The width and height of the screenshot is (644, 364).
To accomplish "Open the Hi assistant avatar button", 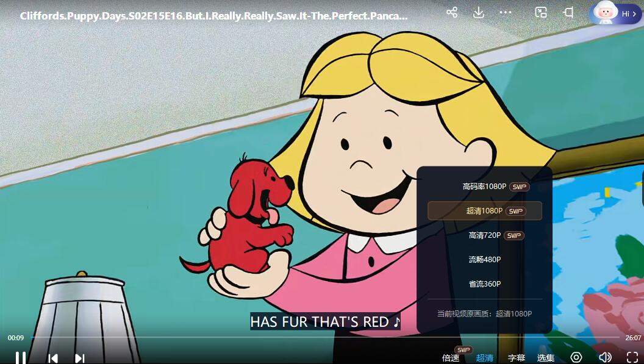I will coord(615,13).
